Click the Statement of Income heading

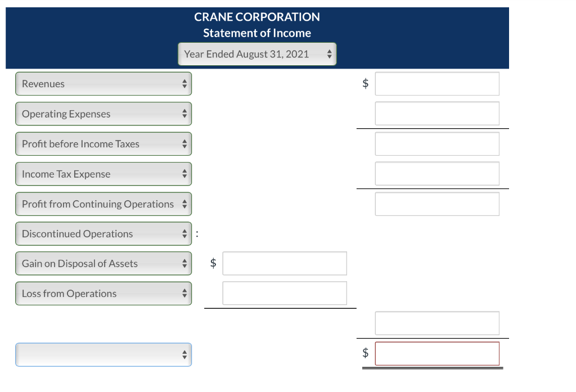[257, 33]
